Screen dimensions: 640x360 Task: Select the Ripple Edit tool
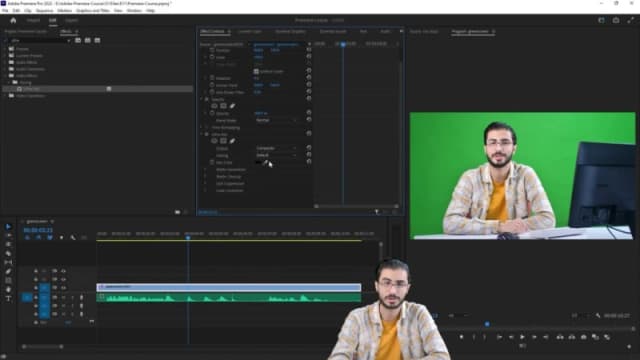pyautogui.click(x=8, y=244)
